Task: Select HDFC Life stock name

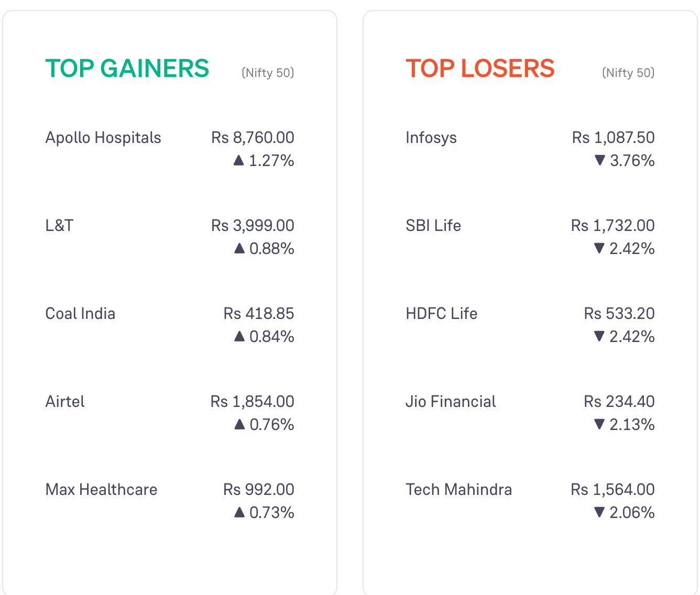Action: click(442, 314)
